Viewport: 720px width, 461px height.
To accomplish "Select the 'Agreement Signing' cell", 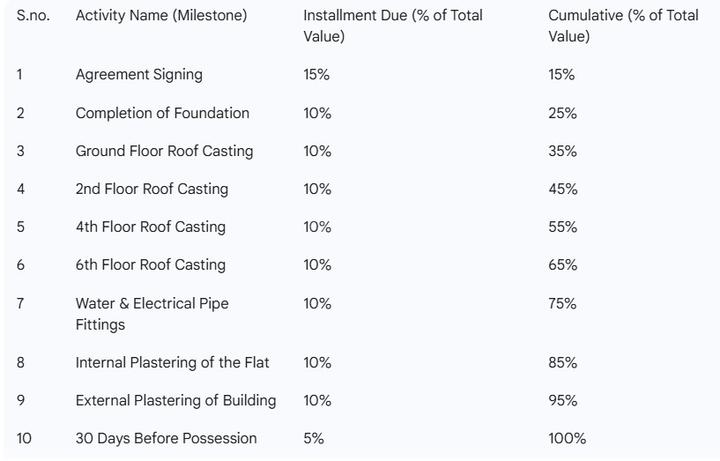I will pyautogui.click(x=139, y=74).
